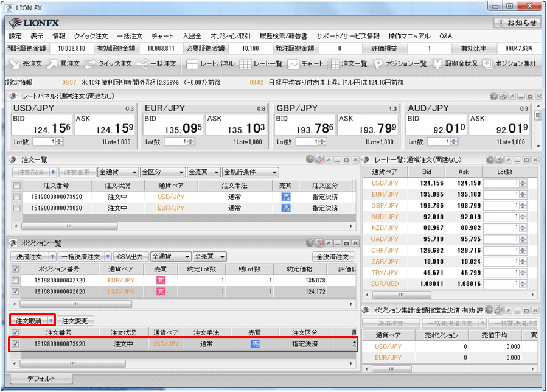547x392 pixels.
Task: Open 全執行条件 dropdown
Action: point(250,172)
